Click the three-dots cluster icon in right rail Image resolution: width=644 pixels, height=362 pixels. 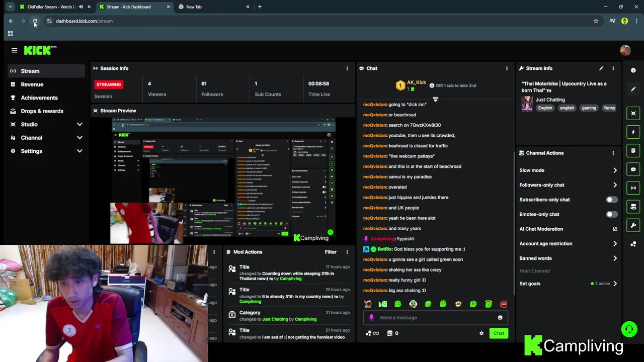point(633,244)
